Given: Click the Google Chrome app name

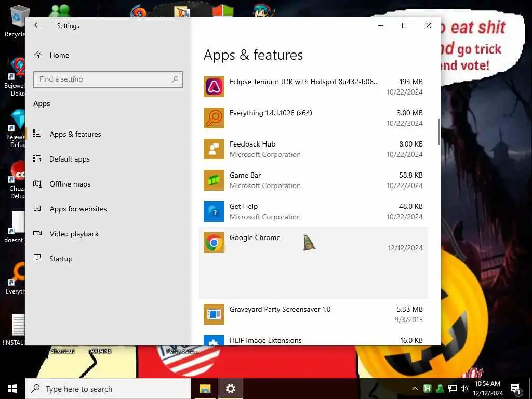Looking at the screenshot, I should (x=255, y=237).
